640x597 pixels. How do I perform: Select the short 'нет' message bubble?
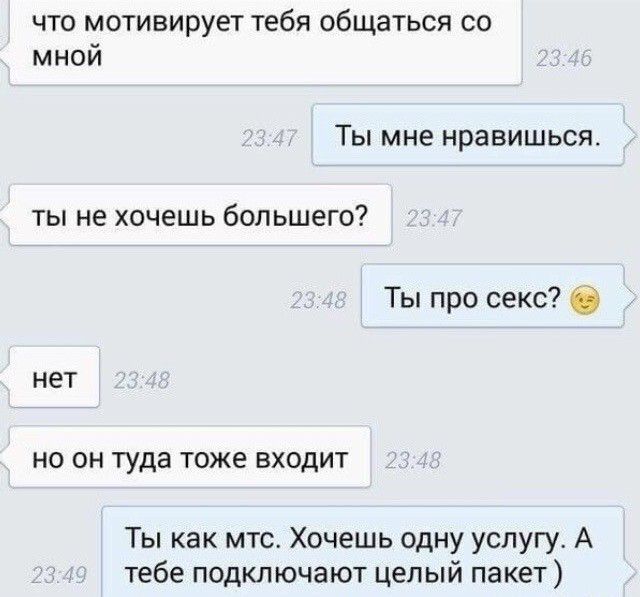54,377
